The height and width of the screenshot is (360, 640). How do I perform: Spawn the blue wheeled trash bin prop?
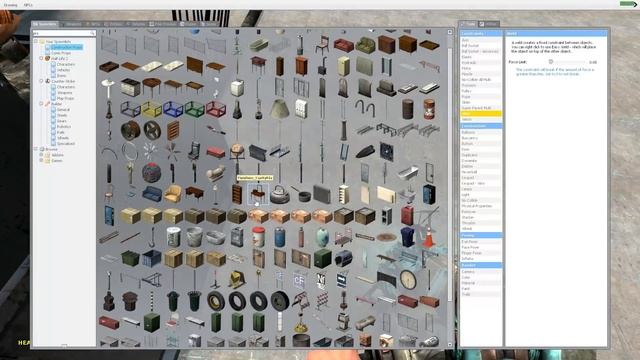pos(407,238)
